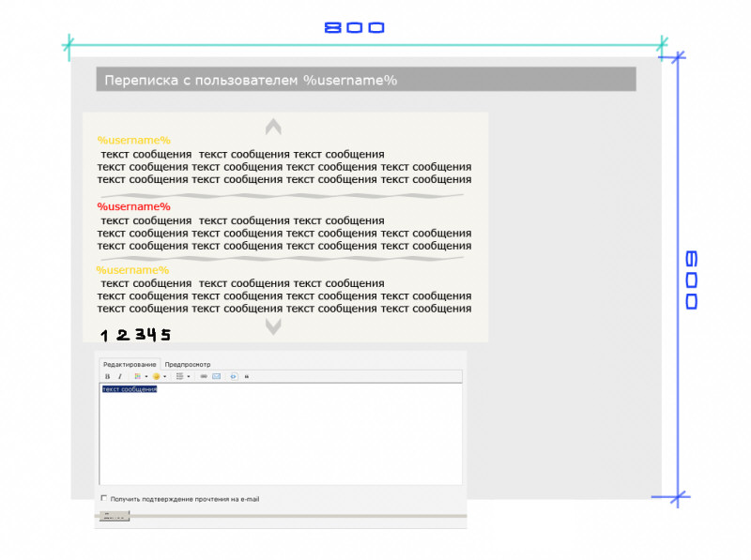Toggle bold formatting in editor toolbar
The width and height of the screenshot is (751, 560).
pos(107,376)
